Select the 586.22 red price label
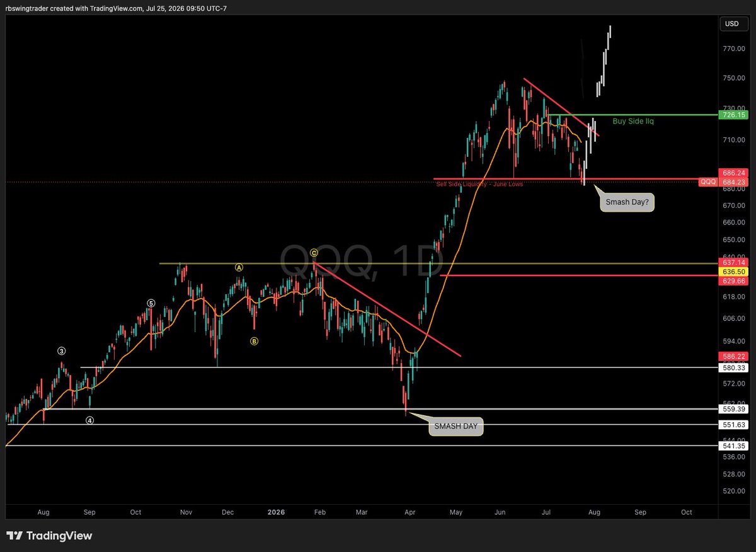The height and width of the screenshot is (552, 756). [732, 356]
